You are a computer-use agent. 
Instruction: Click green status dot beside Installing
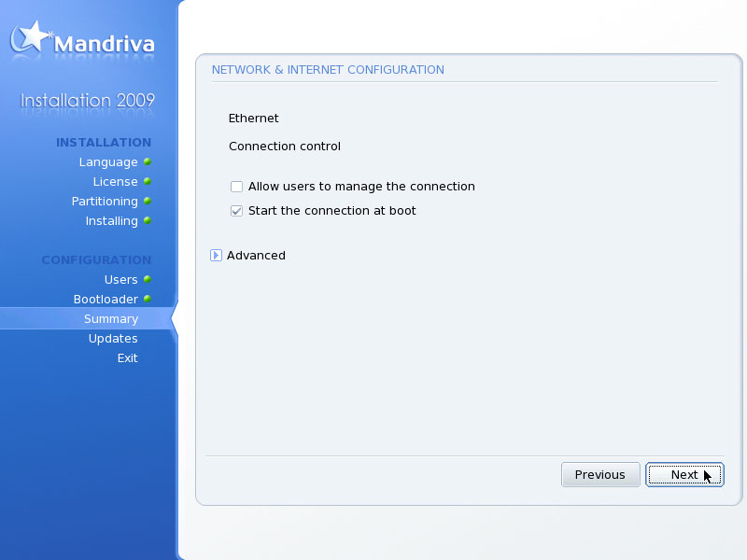pyautogui.click(x=148, y=220)
